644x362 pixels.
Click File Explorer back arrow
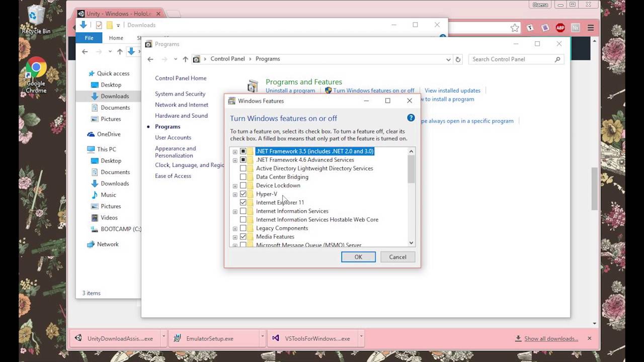(85, 51)
